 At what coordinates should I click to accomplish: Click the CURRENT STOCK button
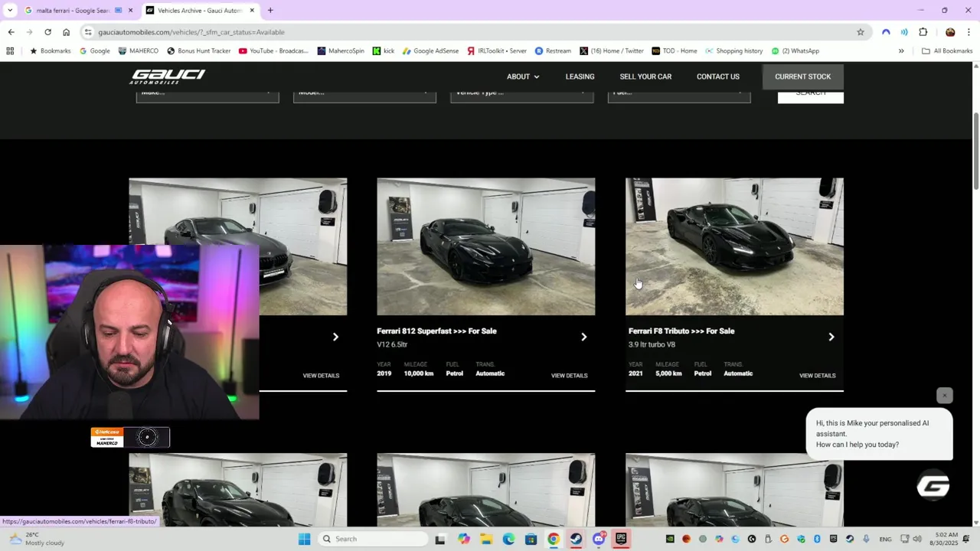802,77
